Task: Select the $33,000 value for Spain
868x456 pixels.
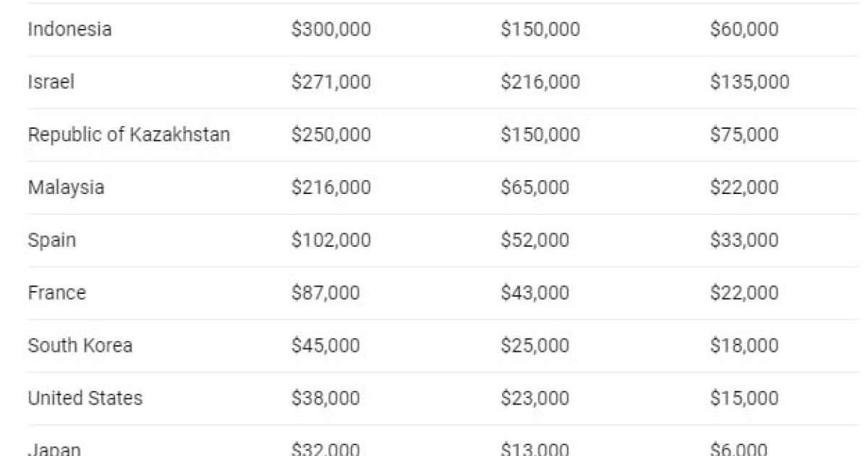Action: [744, 240]
